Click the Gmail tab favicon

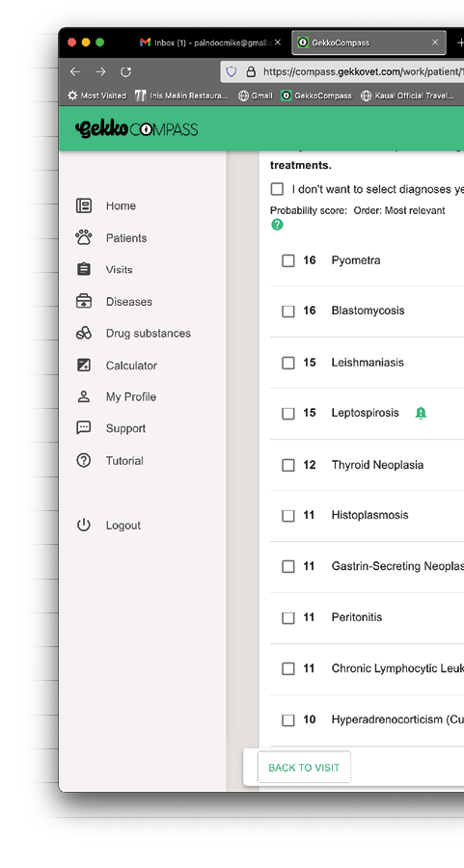(x=145, y=42)
